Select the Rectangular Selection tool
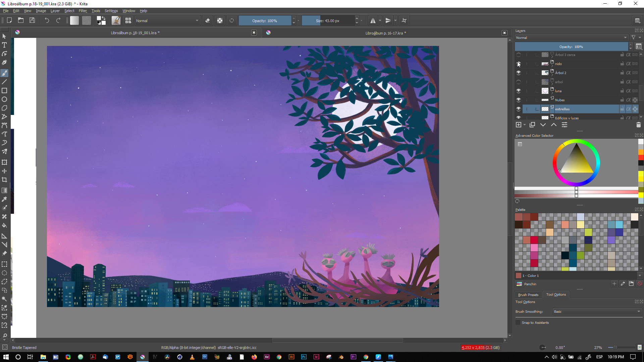The image size is (644, 362). coord(4,264)
